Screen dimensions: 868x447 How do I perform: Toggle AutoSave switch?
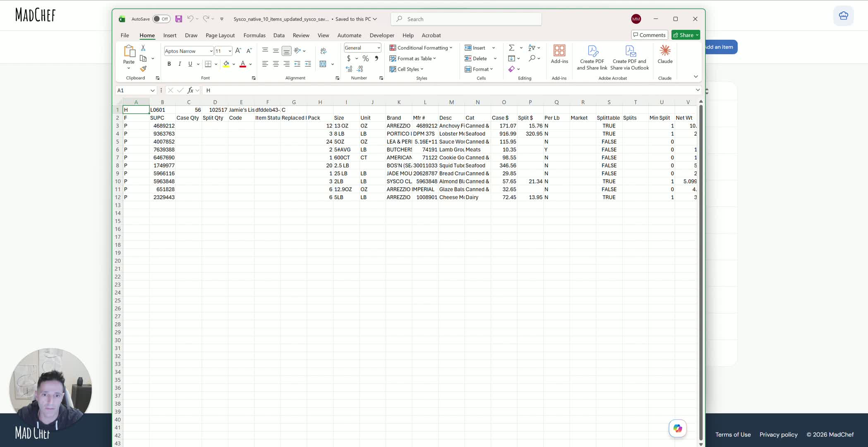[x=161, y=19]
